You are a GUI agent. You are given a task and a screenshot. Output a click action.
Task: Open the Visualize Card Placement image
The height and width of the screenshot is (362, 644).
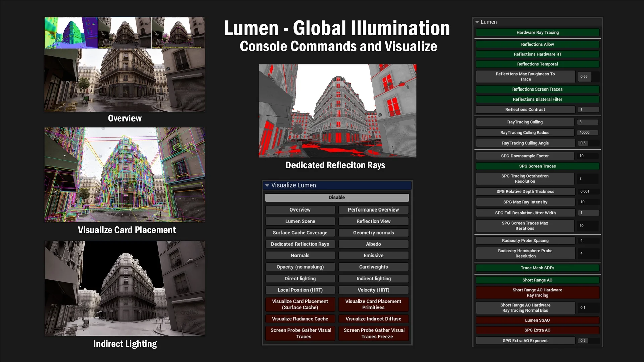click(x=125, y=175)
